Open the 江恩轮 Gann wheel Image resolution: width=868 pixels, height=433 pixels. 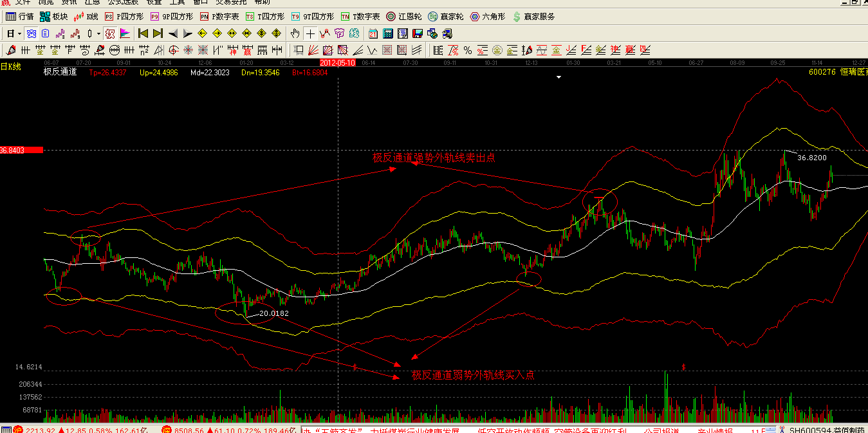pos(403,16)
